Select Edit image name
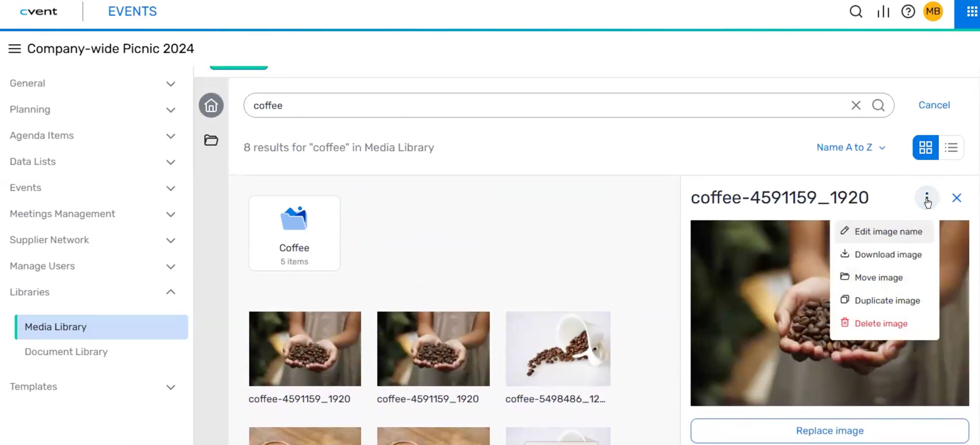The image size is (980, 445). [x=884, y=231]
